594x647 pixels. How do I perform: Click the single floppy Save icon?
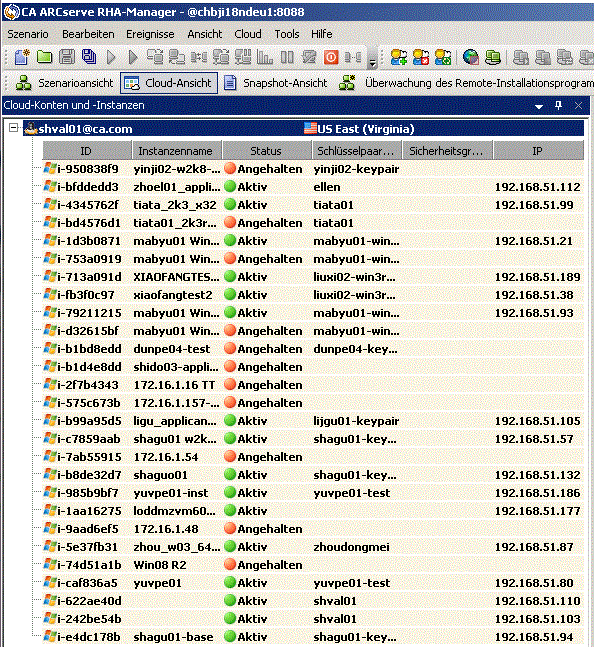click(66, 57)
